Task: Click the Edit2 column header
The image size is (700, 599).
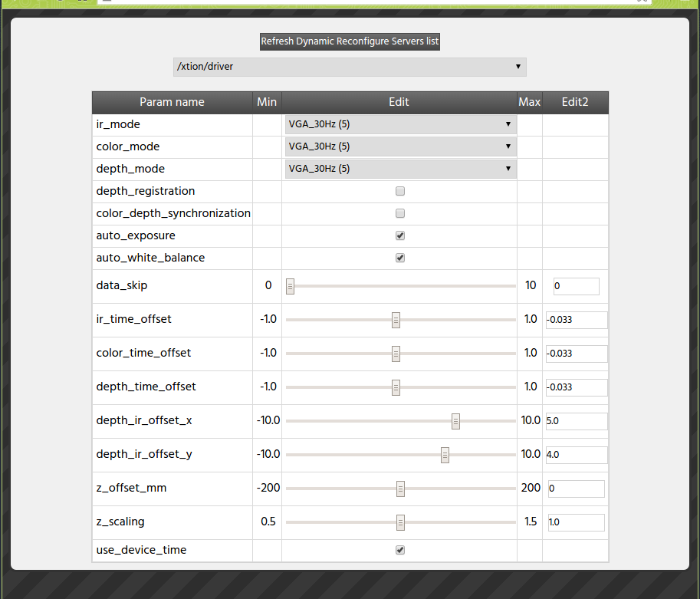Action: (575, 102)
